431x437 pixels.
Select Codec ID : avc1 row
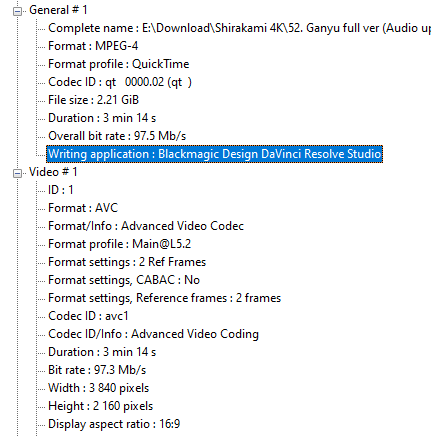[88, 316]
